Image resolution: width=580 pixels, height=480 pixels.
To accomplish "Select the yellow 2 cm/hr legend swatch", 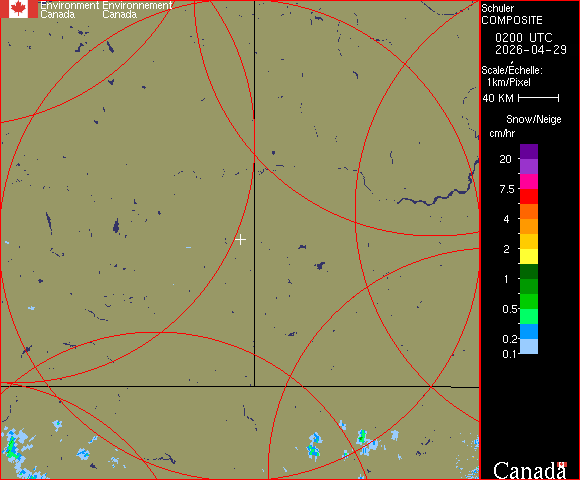I will 529,256.
